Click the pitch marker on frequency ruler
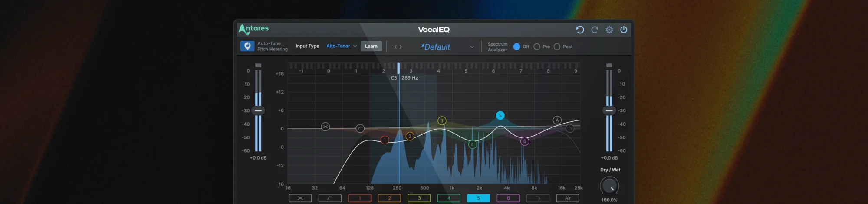 [x=398, y=68]
